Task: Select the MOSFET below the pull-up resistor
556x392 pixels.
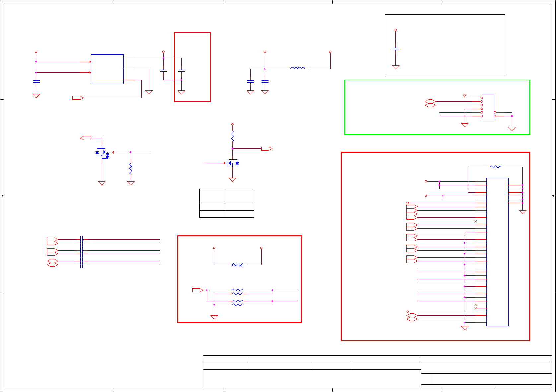Action: [x=233, y=163]
